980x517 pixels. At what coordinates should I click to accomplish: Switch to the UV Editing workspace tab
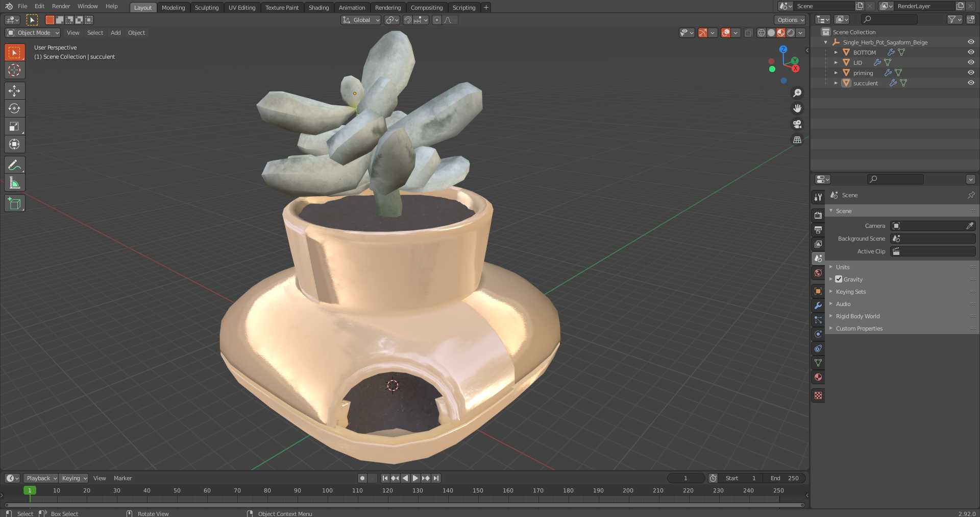click(x=242, y=8)
